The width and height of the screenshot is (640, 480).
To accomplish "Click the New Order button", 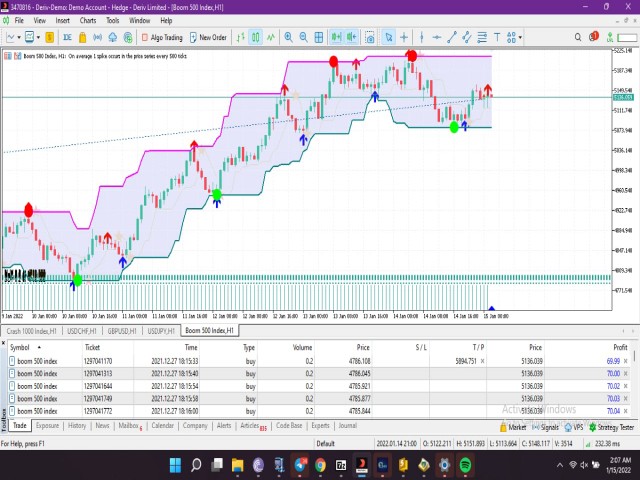I will [208, 38].
